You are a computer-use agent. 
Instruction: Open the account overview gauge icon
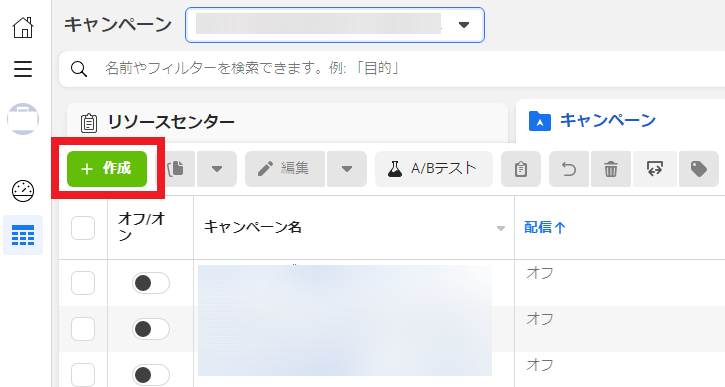pos(23,190)
